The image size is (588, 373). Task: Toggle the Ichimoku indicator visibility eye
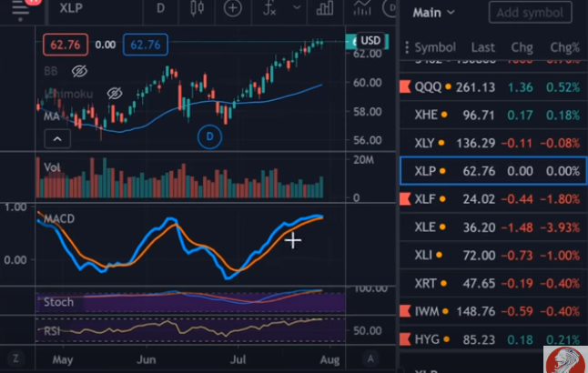click(x=115, y=94)
